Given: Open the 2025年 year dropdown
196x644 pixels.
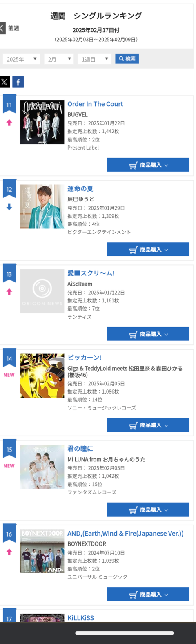Looking at the screenshot, I should (21, 59).
